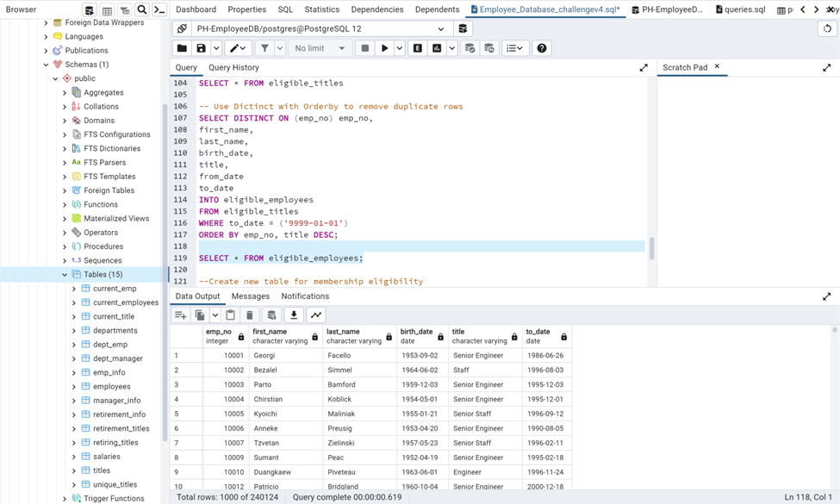Add a new row using add-row icon
Viewport: 840px width, 504px height.
[x=181, y=314]
